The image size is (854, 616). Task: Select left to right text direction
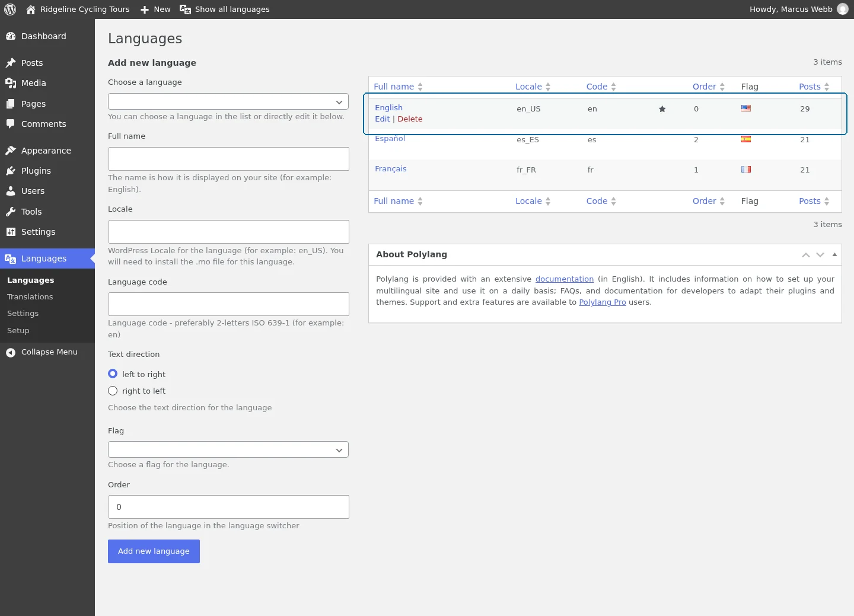click(x=113, y=374)
